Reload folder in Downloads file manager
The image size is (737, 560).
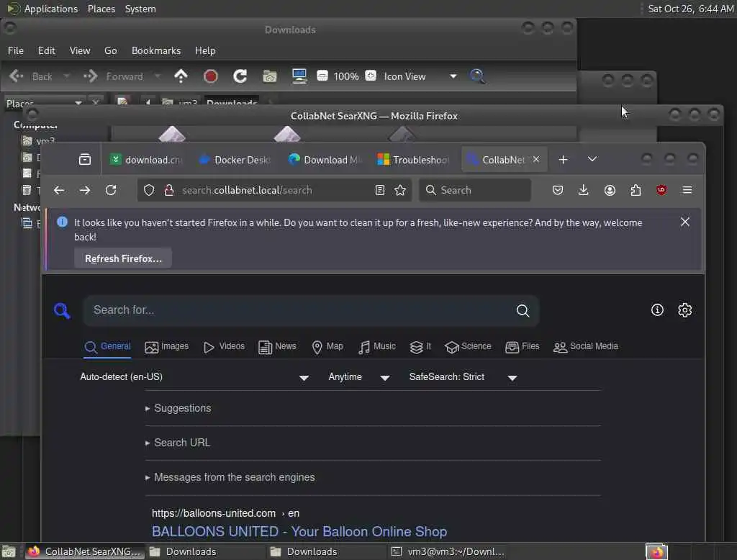click(x=240, y=76)
